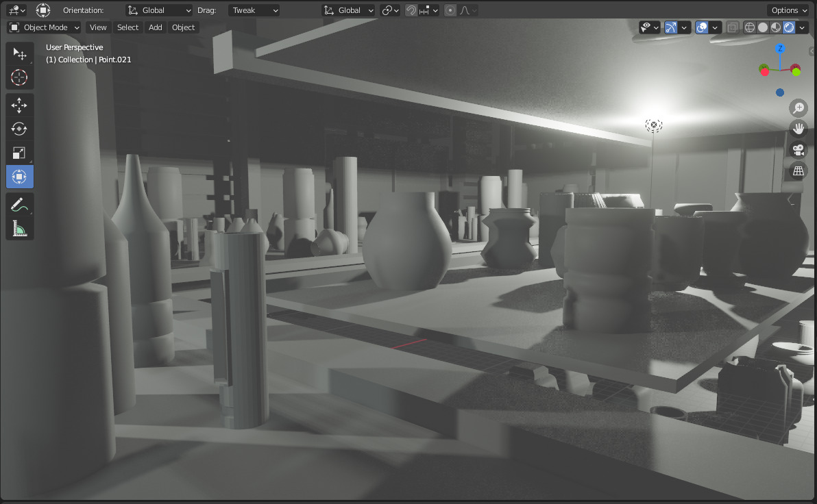Open object types visibility popover

coord(650,27)
